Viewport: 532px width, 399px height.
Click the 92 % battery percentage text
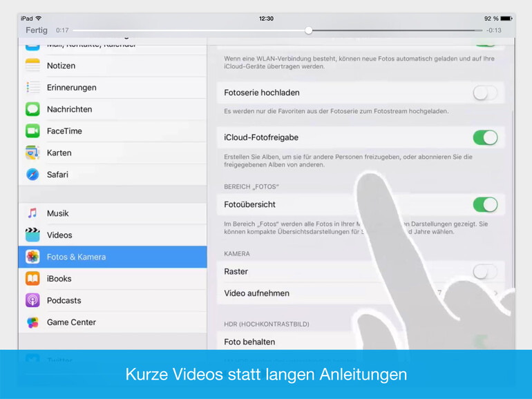pyautogui.click(x=491, y=19)
